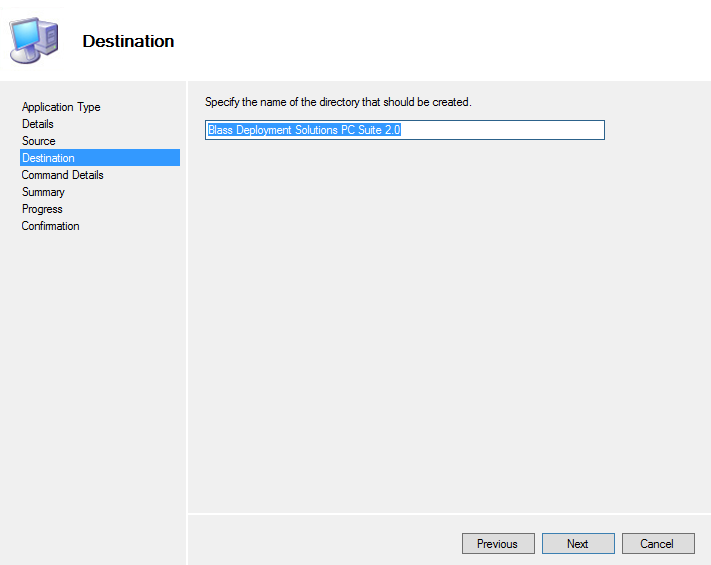Go to the Summary step
Viewport: 711px width, 565px height.
coord(43,192)
